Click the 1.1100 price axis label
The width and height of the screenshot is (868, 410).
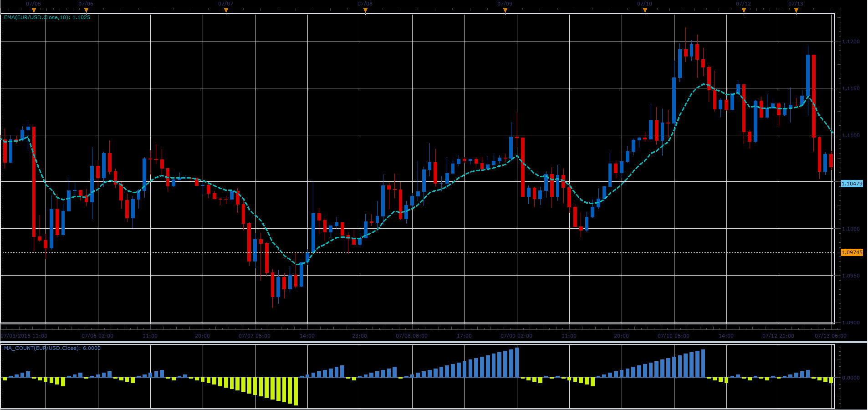coord(851,135)
